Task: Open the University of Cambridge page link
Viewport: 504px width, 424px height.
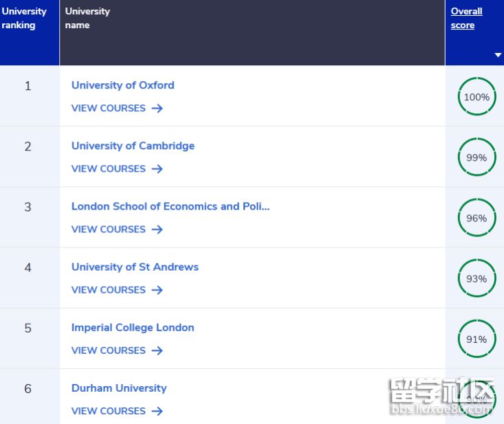Action: coord(133,146)
